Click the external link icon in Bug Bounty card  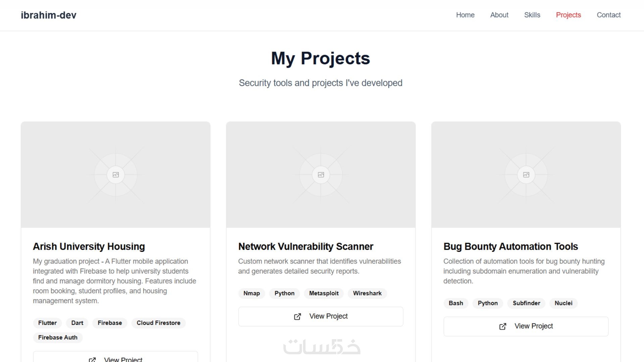click(502, 326)
